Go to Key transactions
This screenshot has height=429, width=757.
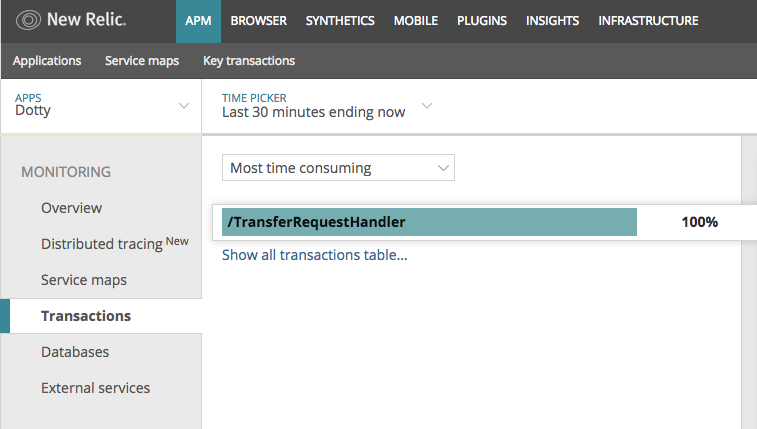[249, 61]
